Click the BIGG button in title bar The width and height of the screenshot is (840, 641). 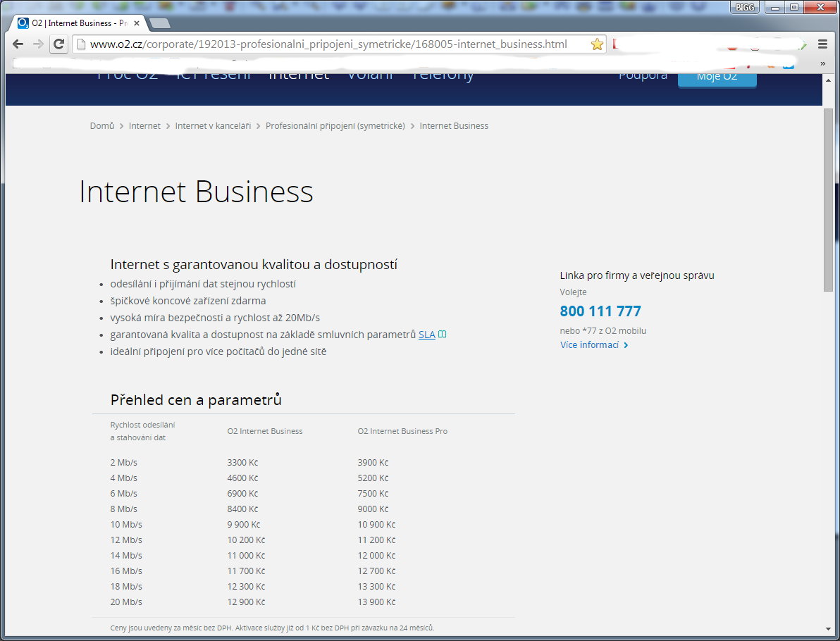coord(745,8)
